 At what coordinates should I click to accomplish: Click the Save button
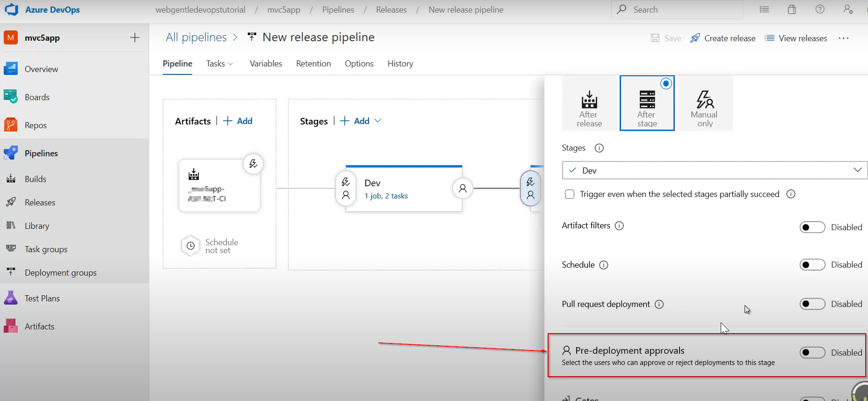666,38
